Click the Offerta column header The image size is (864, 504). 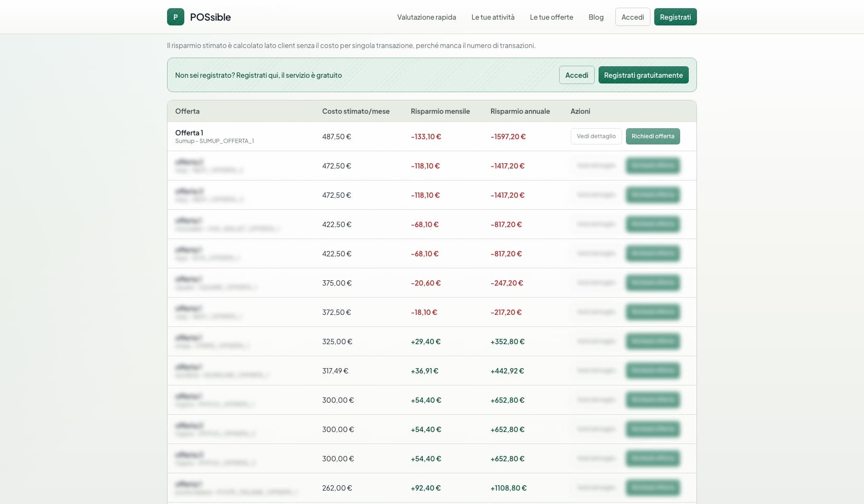point(187,111)
